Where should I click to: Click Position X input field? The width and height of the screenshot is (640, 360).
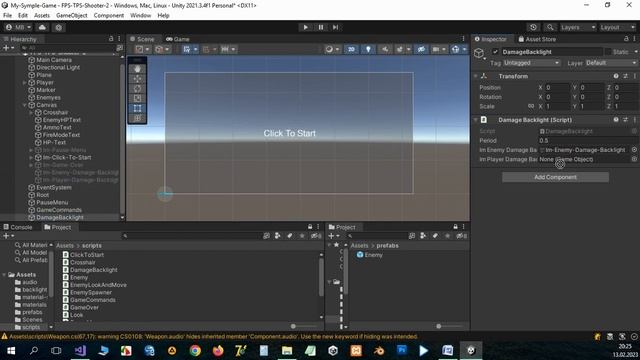(x=557, y=87)
